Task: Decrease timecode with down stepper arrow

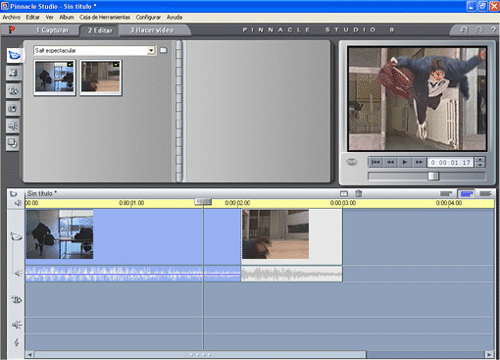Action: coord(480,165)
